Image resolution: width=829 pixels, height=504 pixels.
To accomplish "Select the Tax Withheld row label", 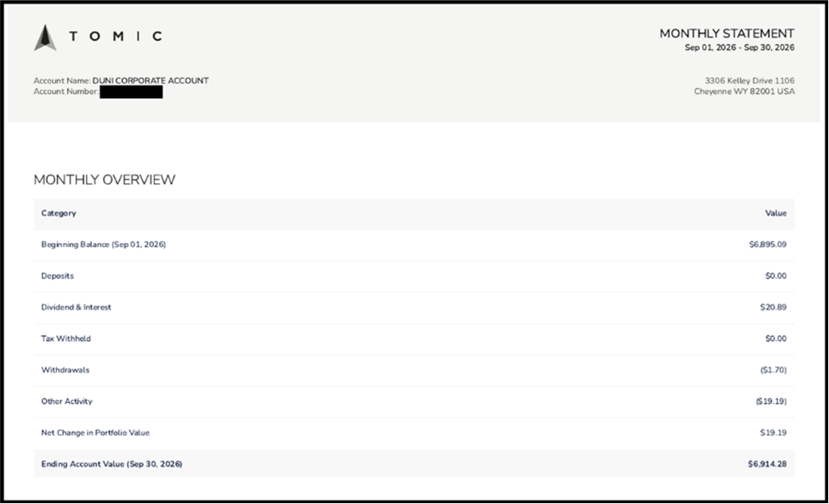I will (66, 339).
